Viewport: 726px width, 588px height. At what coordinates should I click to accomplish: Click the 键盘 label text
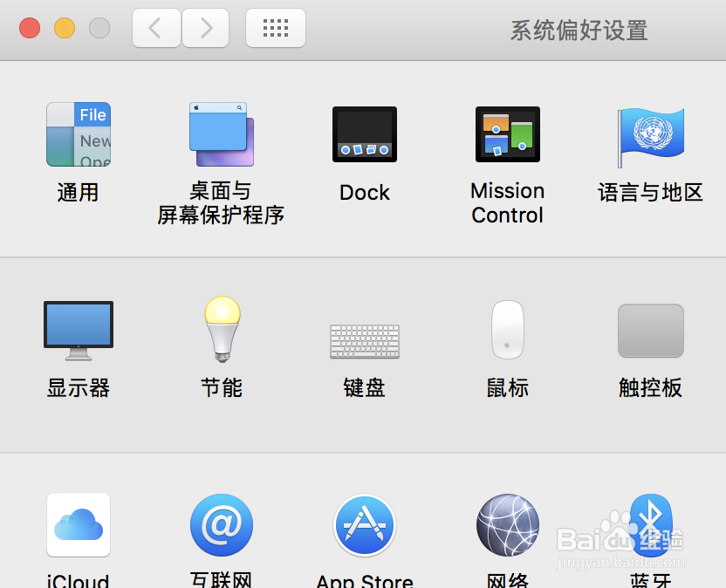pyautogui.click(x=365, y=388)
